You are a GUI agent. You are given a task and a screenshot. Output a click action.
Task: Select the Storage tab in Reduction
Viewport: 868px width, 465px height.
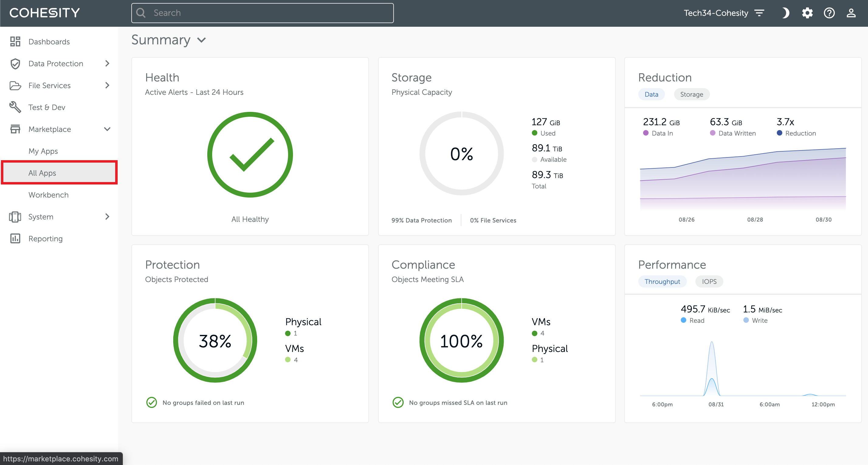pyautogui.click(x=691, y=94)
